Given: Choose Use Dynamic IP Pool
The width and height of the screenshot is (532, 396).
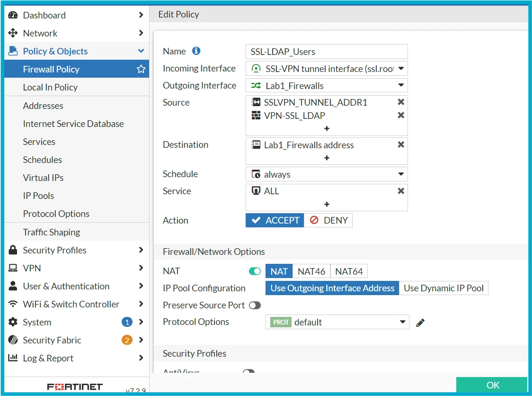Looking at the screenshot, I should 443,288.
